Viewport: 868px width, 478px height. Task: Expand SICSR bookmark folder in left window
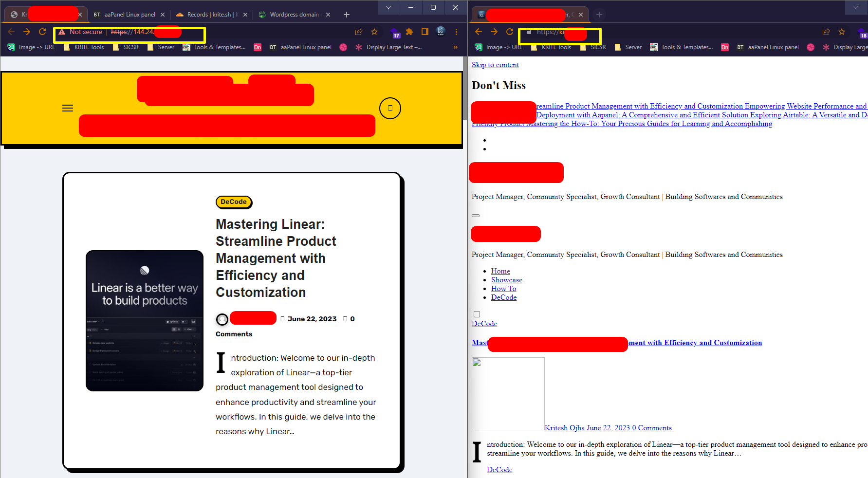(126, 47)
